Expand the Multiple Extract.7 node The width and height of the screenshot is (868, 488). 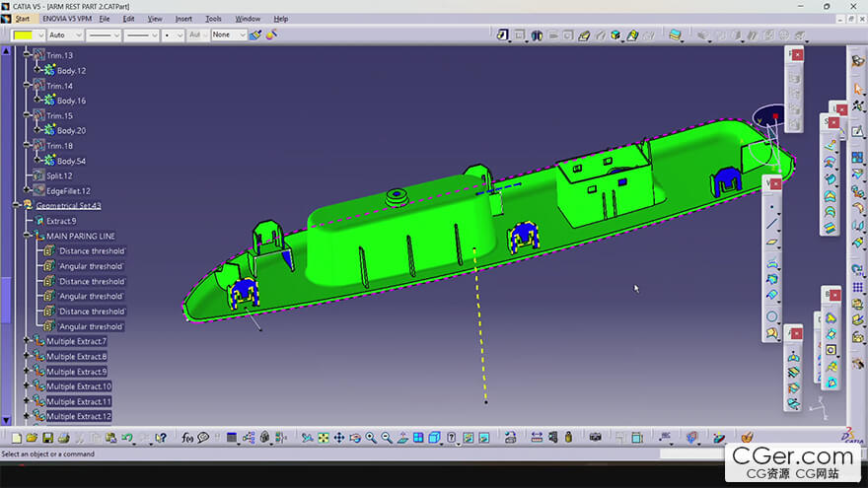click(x=27, y=341)
